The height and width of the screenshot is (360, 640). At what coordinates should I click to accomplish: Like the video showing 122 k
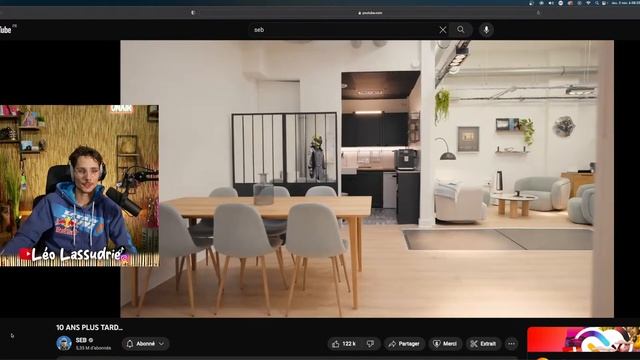344,344
